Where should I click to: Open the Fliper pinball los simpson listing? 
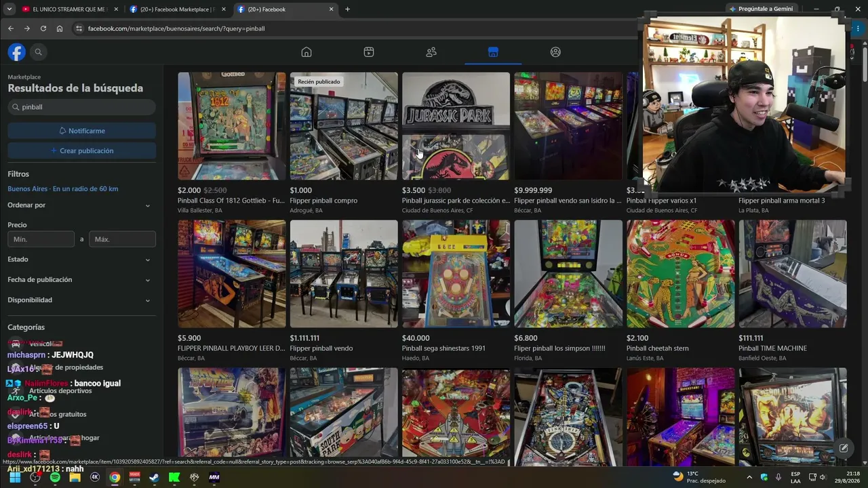tap(568, 274)
